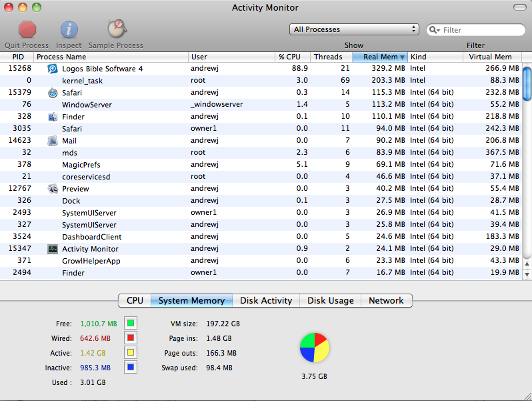The height and width of the screenshot is (401, 532).
Task: Click the 367.5 MB virtual memory value
Action: click(x=502, y=152)
